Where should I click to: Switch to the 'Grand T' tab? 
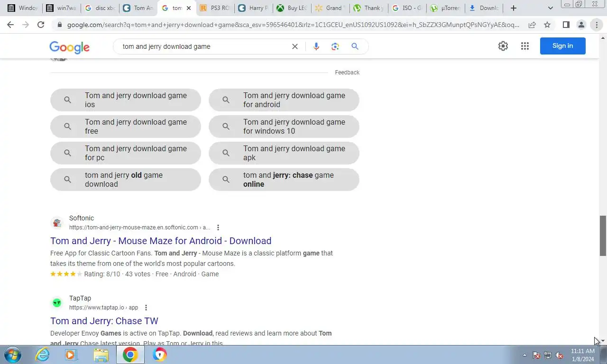click(x=330, y=8)
